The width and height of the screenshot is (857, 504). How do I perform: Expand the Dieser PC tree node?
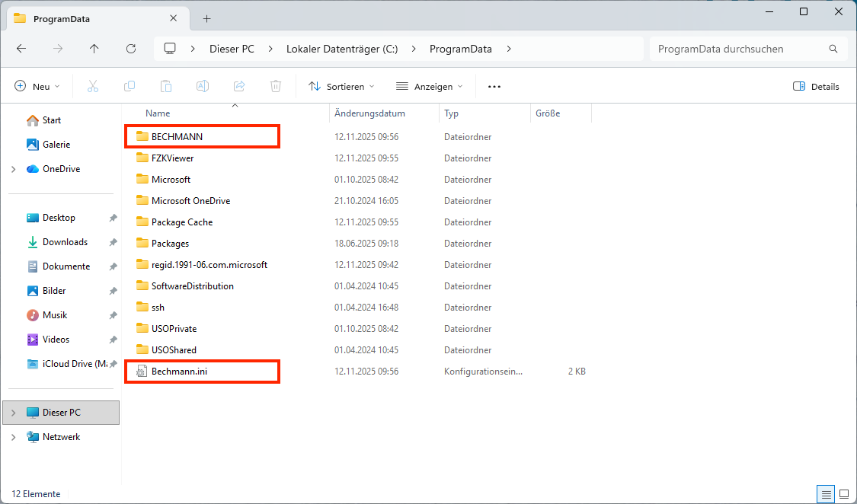pyautogui.click(x=14, y=413)
